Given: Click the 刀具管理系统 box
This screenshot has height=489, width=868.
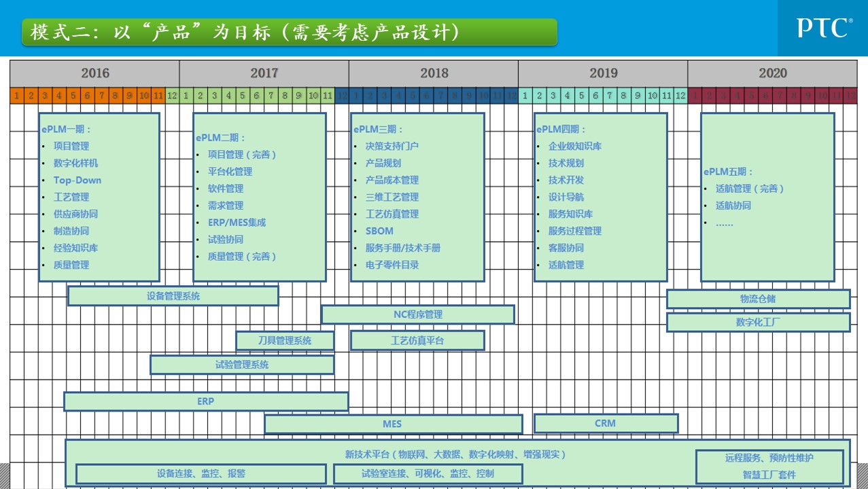Looking at the screenshot, I should (285, 340).
